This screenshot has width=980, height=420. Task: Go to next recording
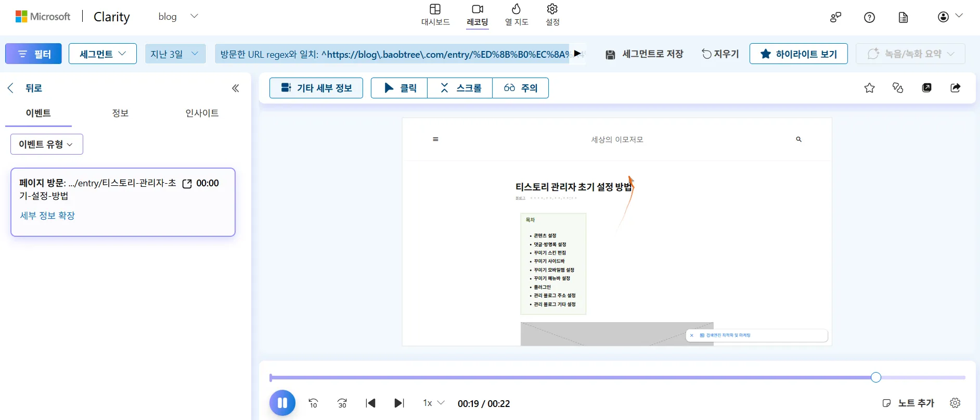399,403
